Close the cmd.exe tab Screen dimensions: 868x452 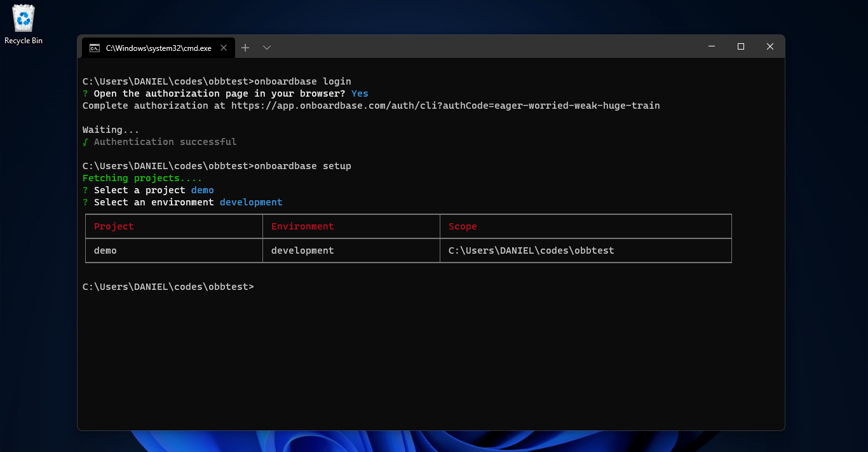pos(224,48)
